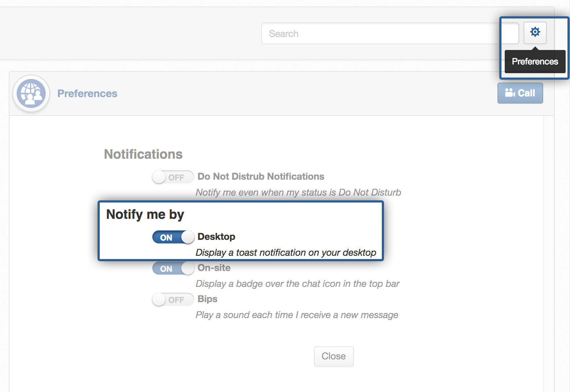Image resolution: width=570 pixels, height=392 pixels.
Task: Turn off the On-site notification toggle
Action: (173, 268)
